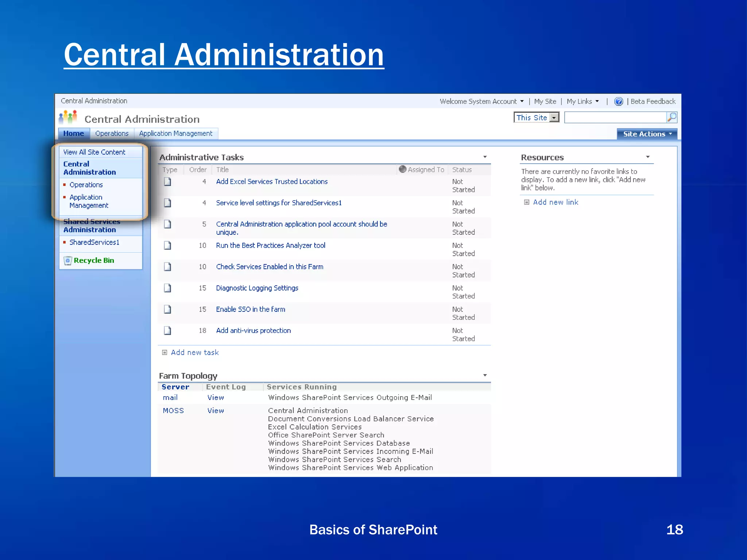The width and height of the screenshot is (747, 560).
Task: Open Resources web part menu arrow
Action: pos(648,157)
